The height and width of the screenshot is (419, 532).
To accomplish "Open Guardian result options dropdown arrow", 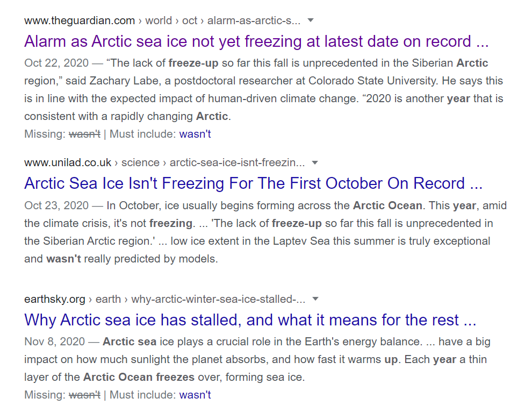I will (310, 20).
